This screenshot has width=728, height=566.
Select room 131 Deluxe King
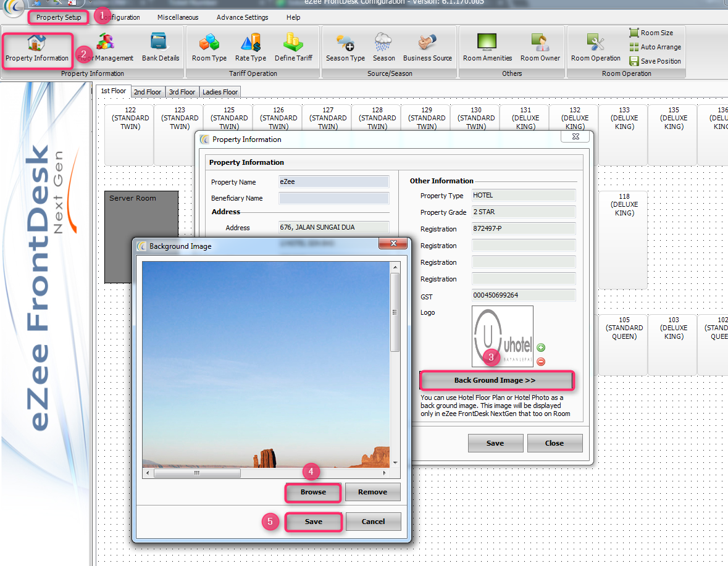(x=525, y=119)
